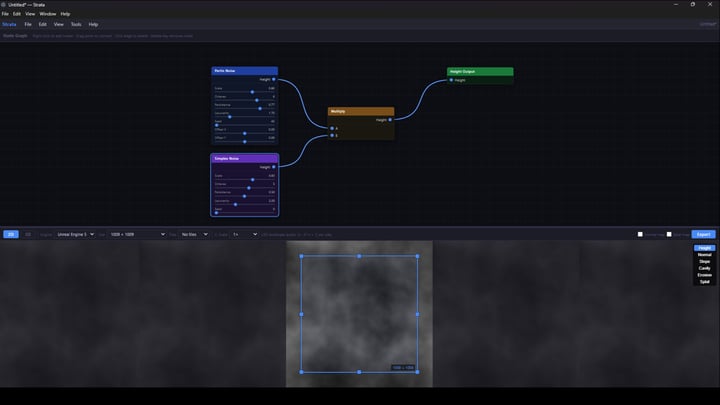Open the View menu in Strata bar
This screenshot has height=405, width=720.
click(58, 24)
